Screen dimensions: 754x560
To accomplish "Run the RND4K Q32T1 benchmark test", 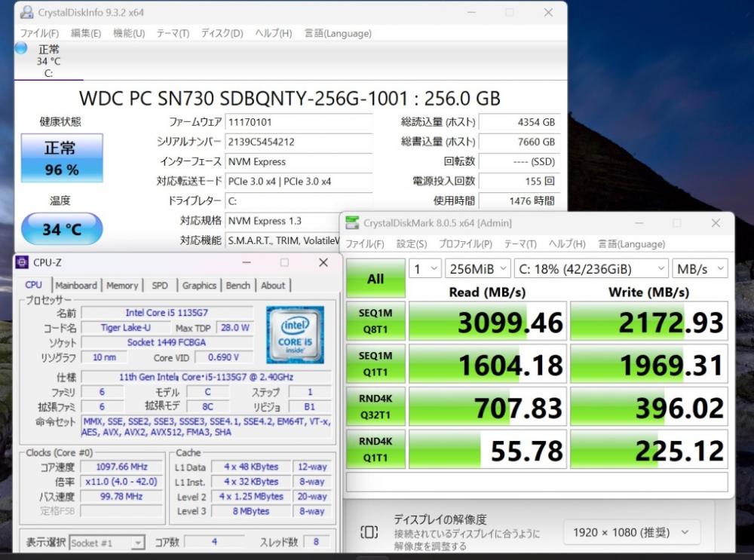I will click(x=375, y=406).
